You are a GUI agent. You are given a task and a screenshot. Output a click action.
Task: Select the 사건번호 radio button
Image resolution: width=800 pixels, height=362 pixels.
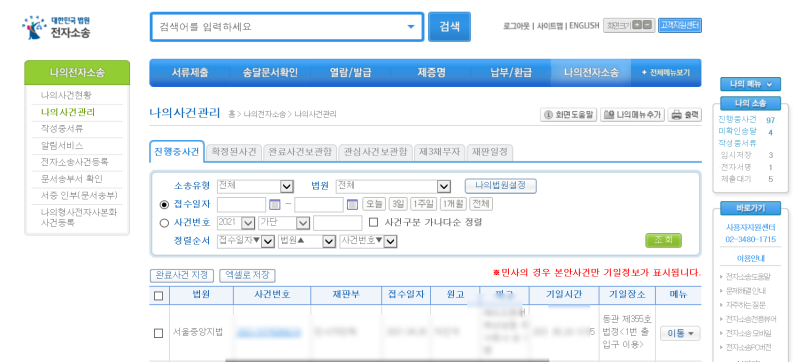[164, 223]
